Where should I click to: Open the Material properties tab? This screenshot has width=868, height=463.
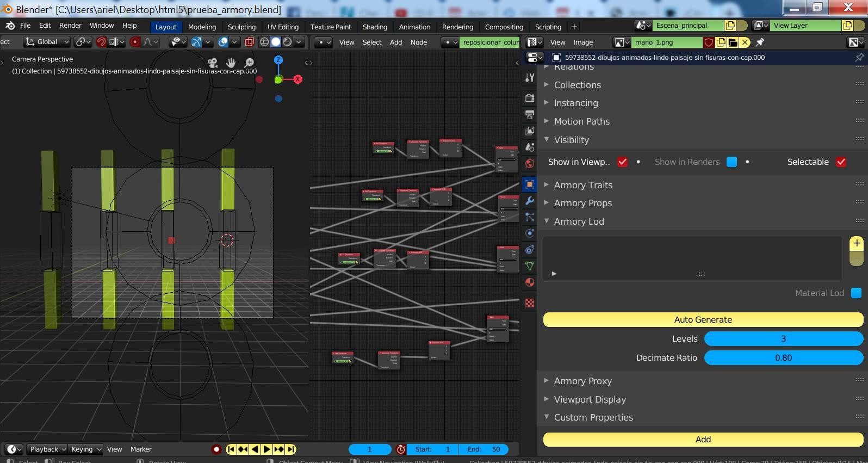(530, 282)
